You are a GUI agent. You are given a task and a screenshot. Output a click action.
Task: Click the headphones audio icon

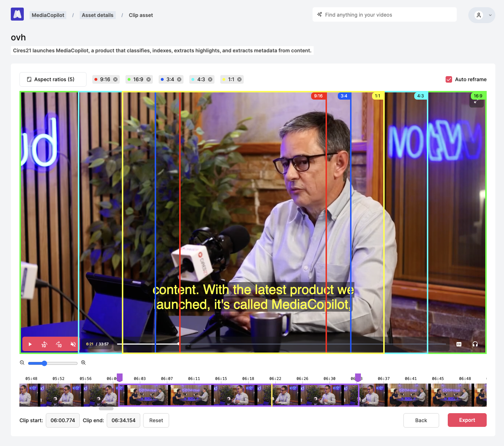[475, 344]
